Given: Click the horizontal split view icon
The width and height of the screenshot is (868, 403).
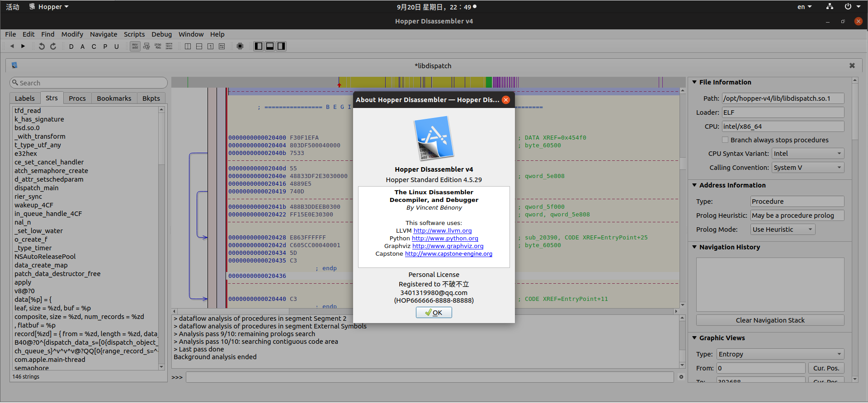Looking at the screenshot, I should coord(199,46).
